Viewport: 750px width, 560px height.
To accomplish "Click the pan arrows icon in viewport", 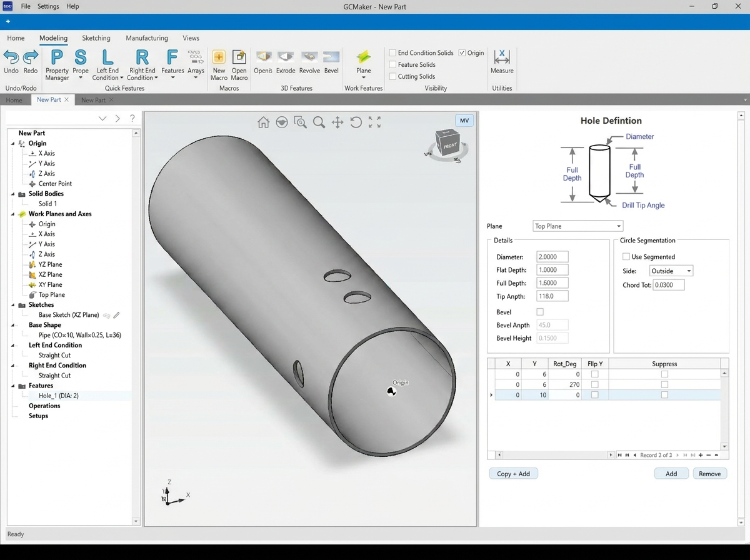I will (337, 122).
